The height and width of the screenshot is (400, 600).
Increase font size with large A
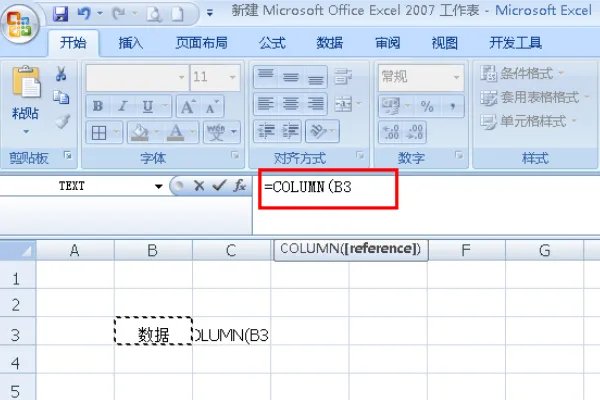pos(188,106)
